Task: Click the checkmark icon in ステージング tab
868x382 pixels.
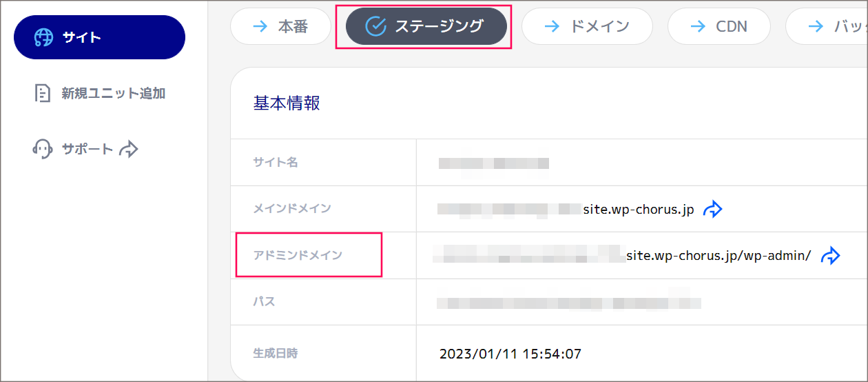Action: click(x=375, y=26)
